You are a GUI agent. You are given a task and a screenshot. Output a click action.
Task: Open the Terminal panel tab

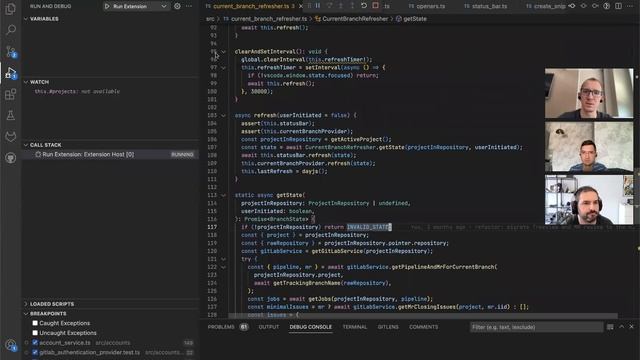coord(355,327)
